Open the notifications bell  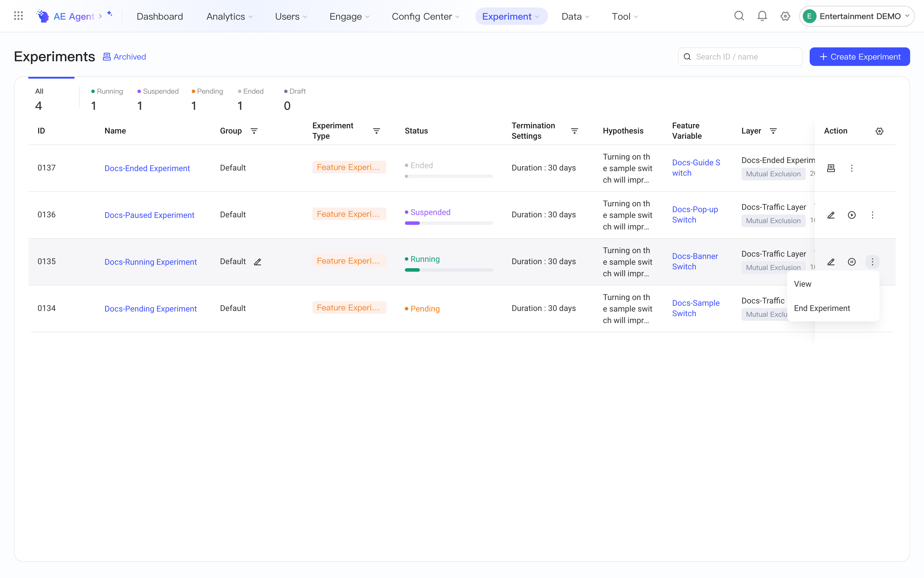click(x=762, y=16)
